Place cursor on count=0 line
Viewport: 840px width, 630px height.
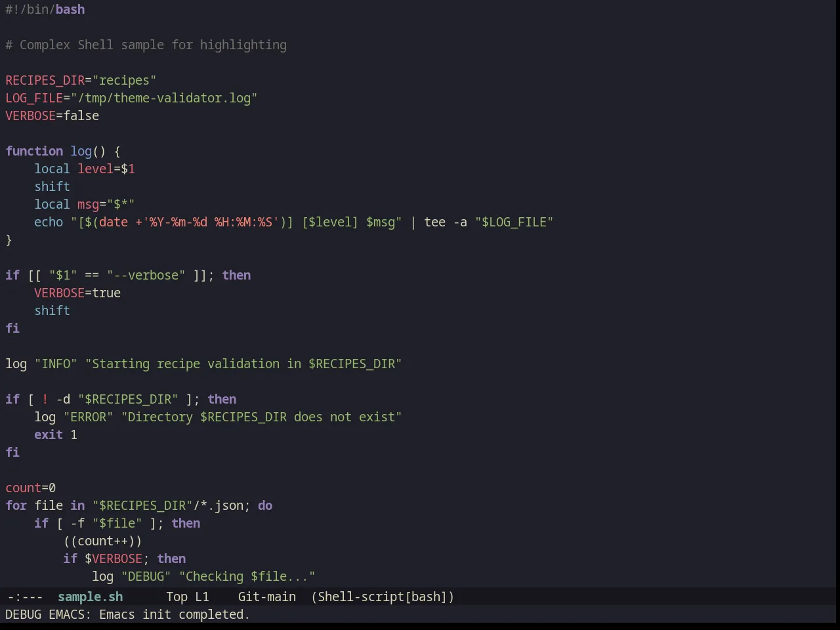tap(31, 488)
